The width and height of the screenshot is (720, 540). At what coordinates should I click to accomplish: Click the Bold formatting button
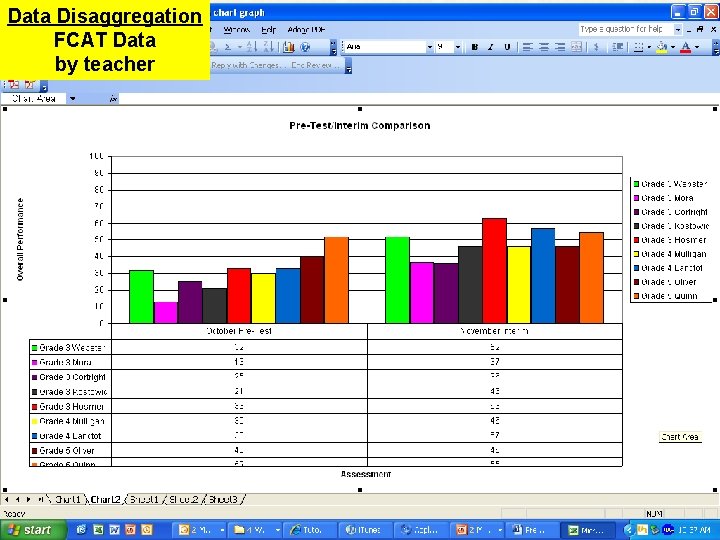pos(475,47)
